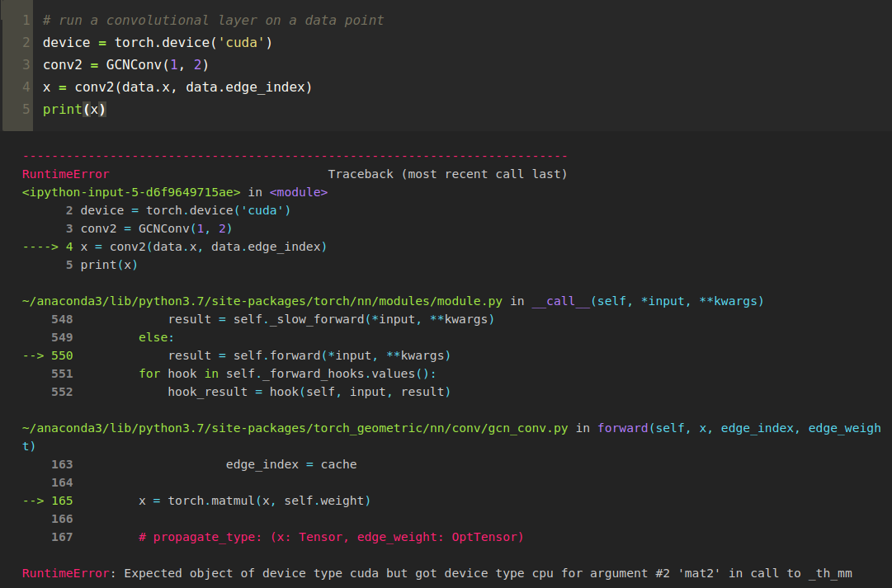Click the arrow marker at traceback line 165
Screen dimensions: 892x588
tap(34, 500)
